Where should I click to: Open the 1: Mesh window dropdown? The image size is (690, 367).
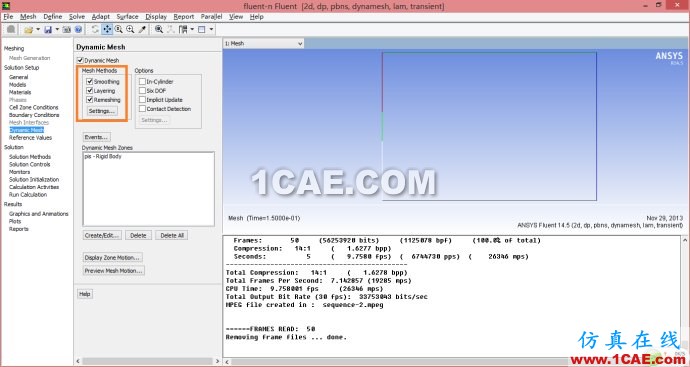[264, 44]
